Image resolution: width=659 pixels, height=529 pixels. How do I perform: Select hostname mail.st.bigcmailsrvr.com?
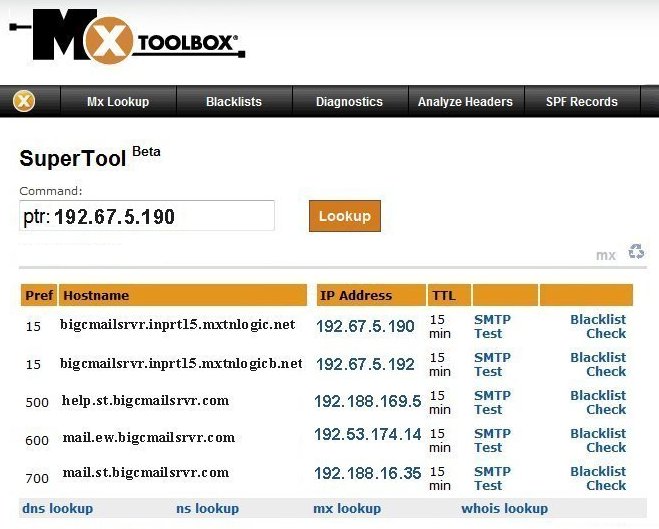146,473
